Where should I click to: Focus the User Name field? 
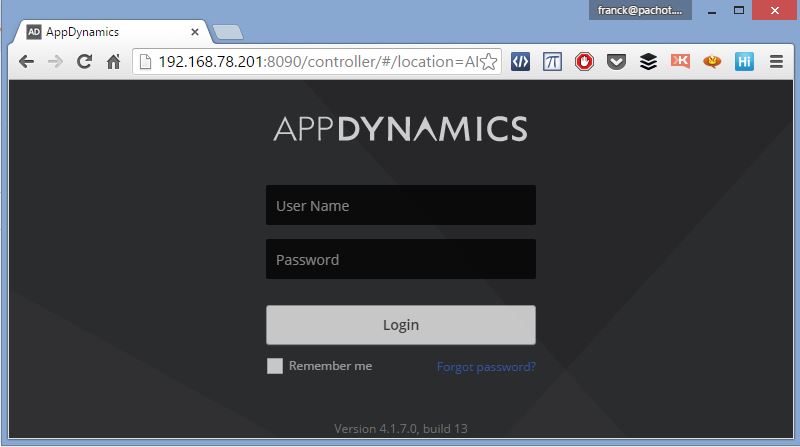(x=400, y=206)
